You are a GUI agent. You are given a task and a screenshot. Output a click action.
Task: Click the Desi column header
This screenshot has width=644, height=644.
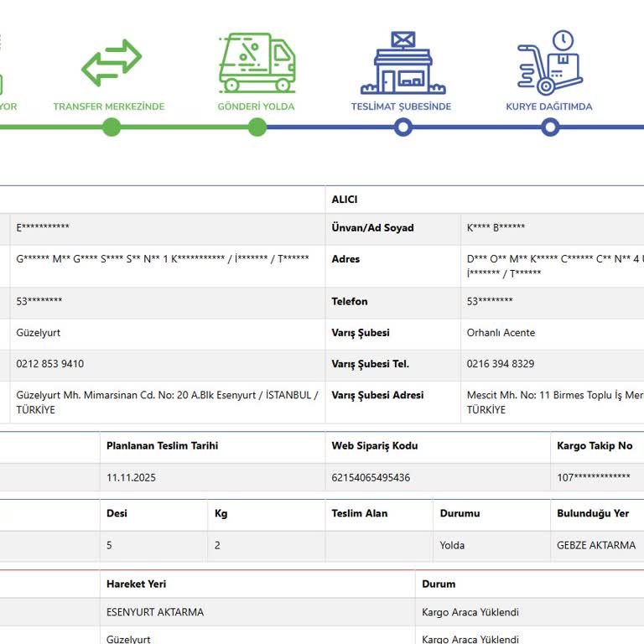(x=117, y=513)
